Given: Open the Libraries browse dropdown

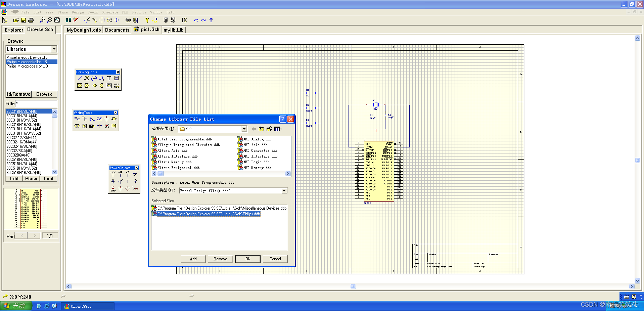Looking at the screenshot, I should (54, 49).
